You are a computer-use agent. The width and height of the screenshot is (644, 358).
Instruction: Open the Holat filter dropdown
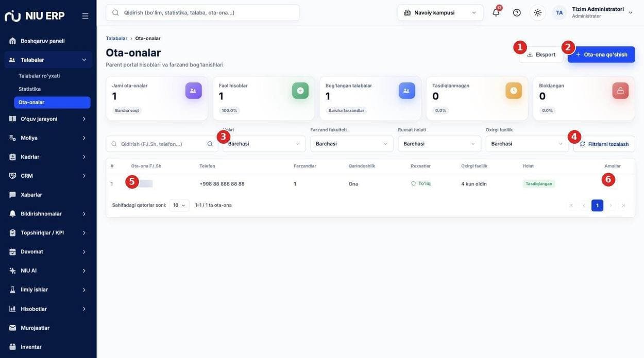pyautogui.click(x=264, y=144)
